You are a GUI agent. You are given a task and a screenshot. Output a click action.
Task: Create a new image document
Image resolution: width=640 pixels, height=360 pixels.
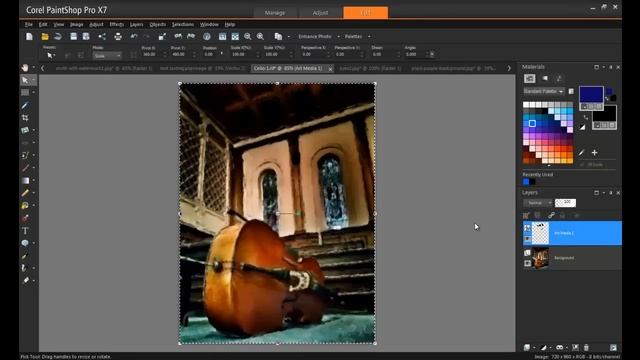coord(29,37)
